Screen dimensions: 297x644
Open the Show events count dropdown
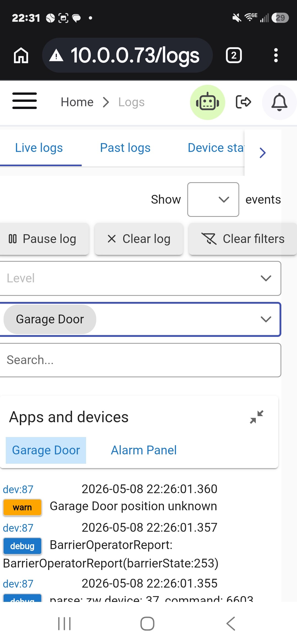213,200
